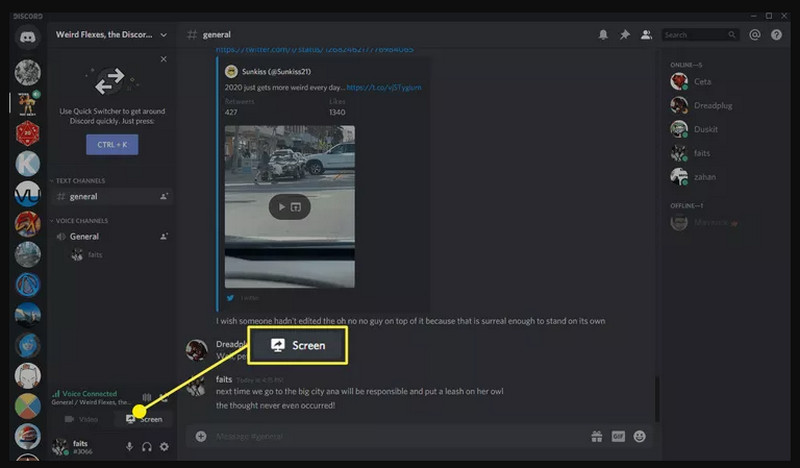
Task: Expand the Weird Flexes server dropdown menu
Action: [x=164, y=35]
